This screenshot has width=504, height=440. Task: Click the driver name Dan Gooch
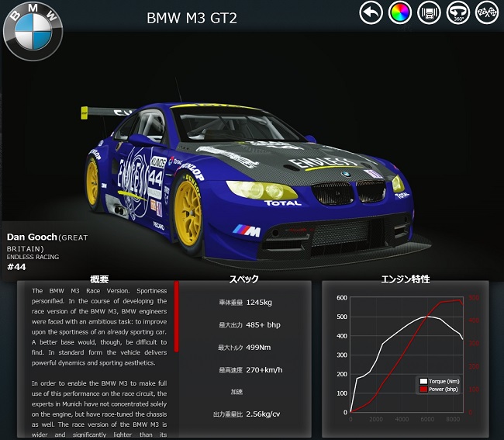click(32, 237)
